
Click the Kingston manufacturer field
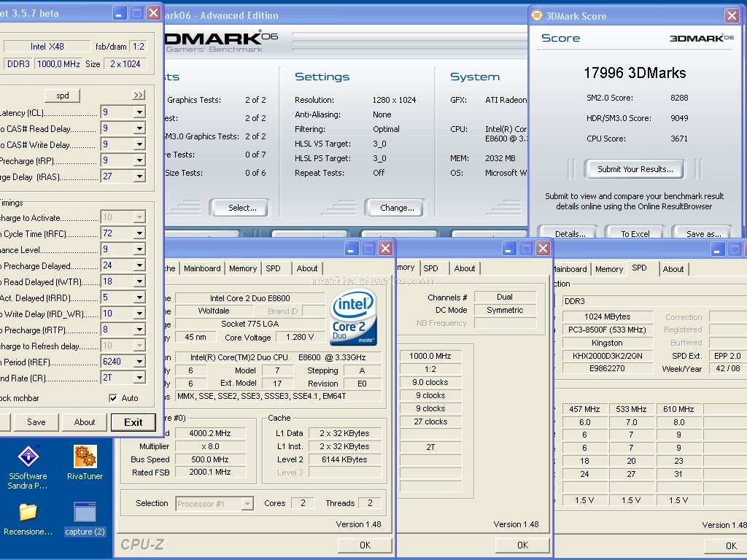coord(608,343)
